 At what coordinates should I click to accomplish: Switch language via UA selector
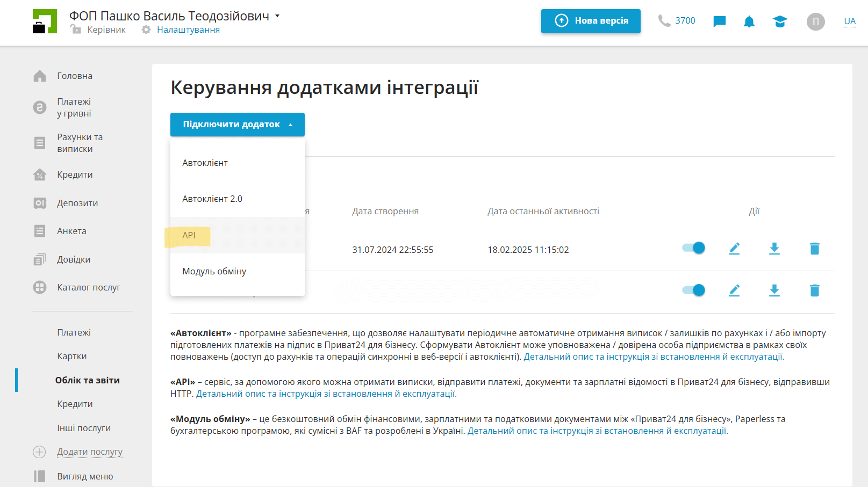coord(850,21)
